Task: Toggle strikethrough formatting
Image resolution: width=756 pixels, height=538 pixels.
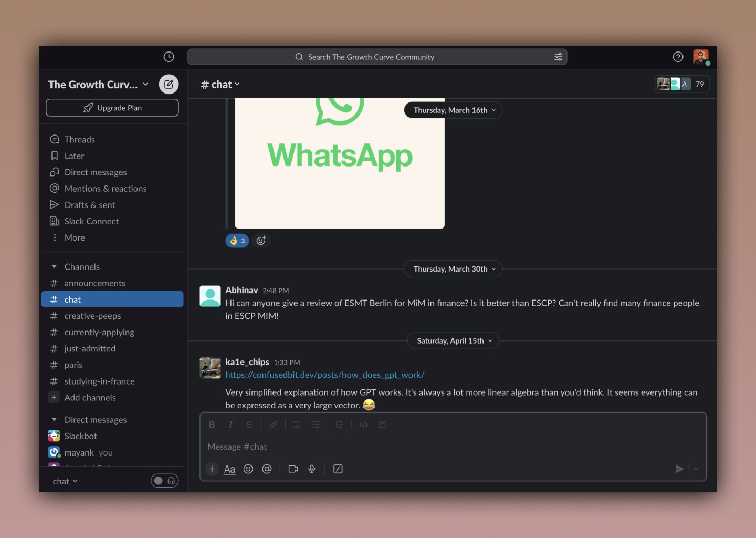Action: (249, 425)
